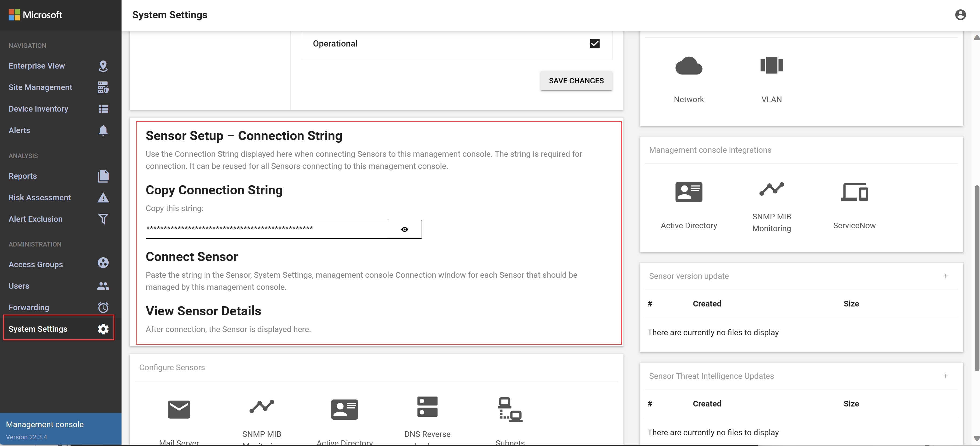
Task: Open Active Directory integration
Action: (x=688, y=203)
